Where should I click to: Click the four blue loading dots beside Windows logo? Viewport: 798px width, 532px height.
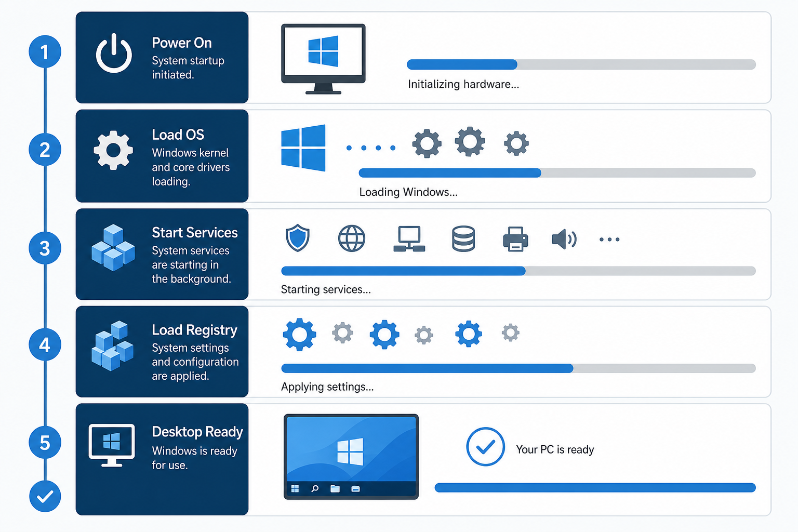371,148
